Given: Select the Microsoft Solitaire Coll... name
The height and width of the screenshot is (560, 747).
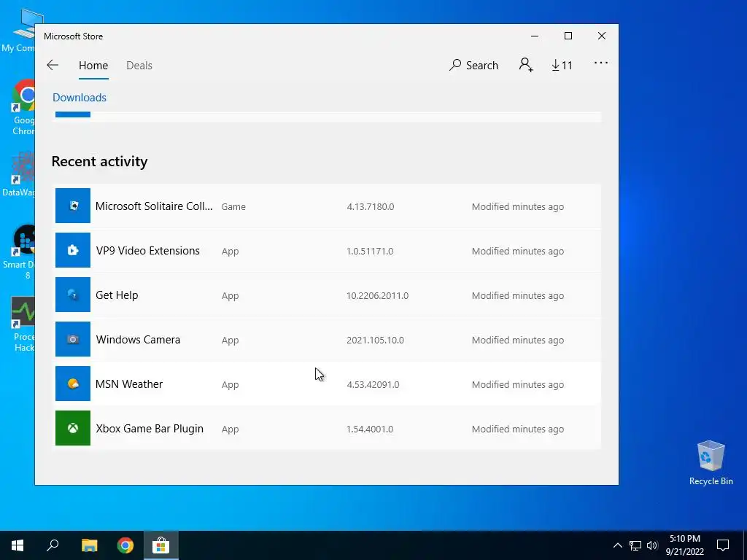Looking at the screenshot, I should point(154,206).
